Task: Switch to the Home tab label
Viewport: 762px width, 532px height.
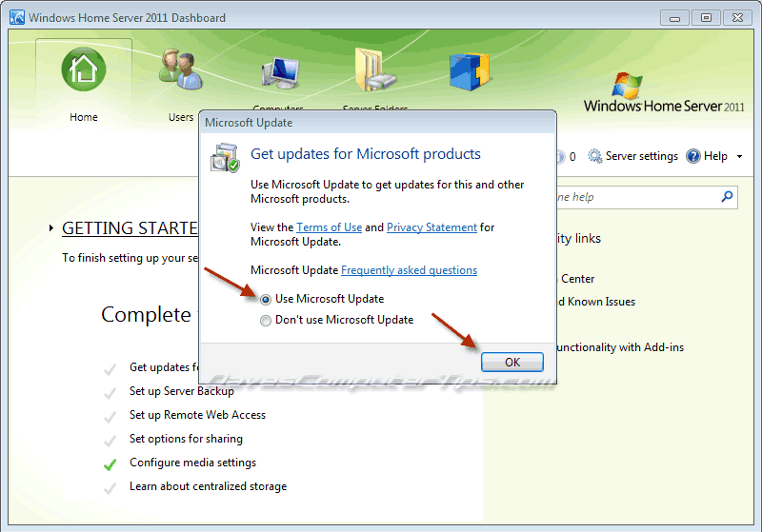Action: click(84, 117)
